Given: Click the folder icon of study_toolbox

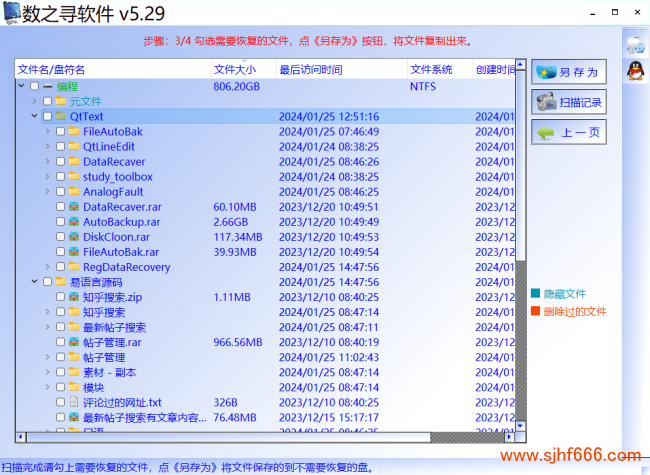Looking at the screenshot, I should pyautogui.click(x=74, y=177).
